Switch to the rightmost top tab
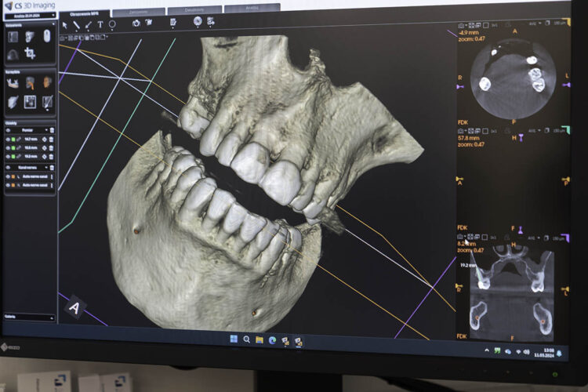Screen dimensions: 588x392 pos(251,9)
